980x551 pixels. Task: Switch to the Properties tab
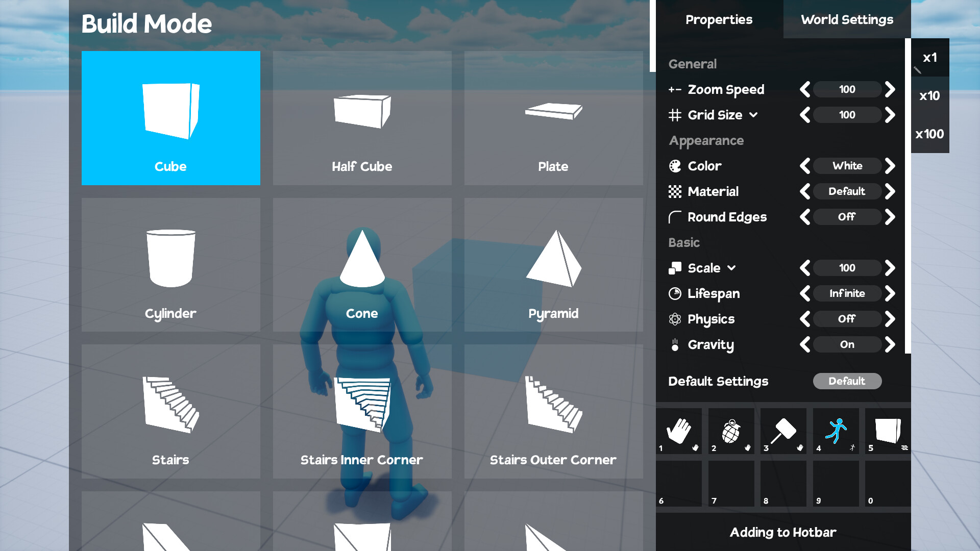coord(720,19)
